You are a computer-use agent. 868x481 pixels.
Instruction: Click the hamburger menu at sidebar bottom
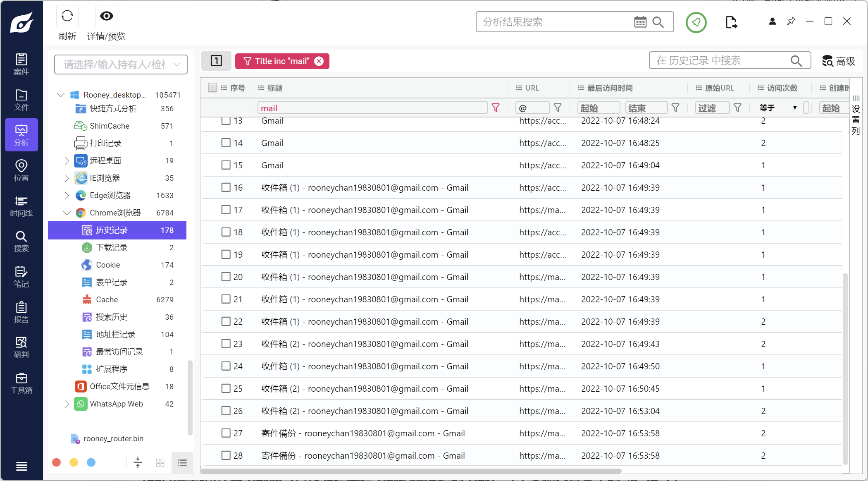(21, 467)
